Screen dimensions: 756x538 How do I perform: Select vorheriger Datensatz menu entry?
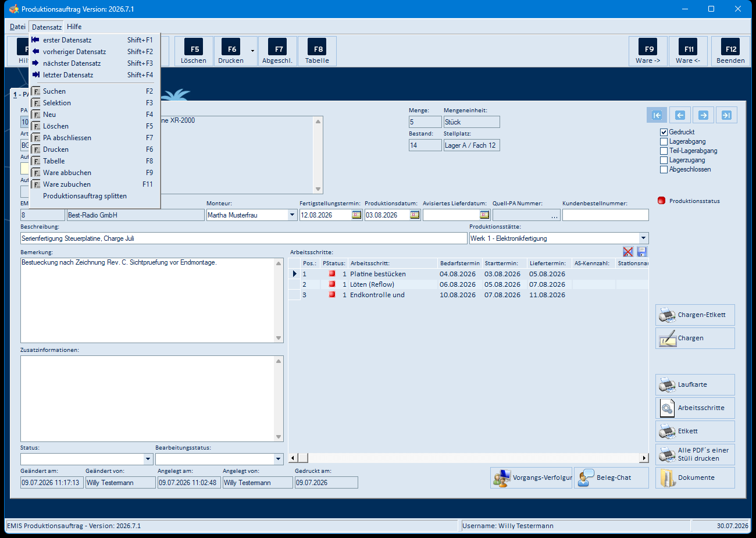[x=95, y=52]
